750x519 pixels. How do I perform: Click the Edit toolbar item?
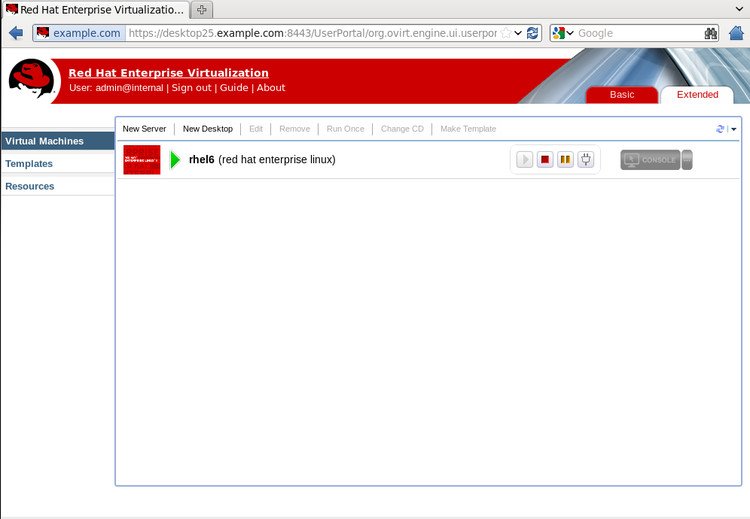point(256,129)
